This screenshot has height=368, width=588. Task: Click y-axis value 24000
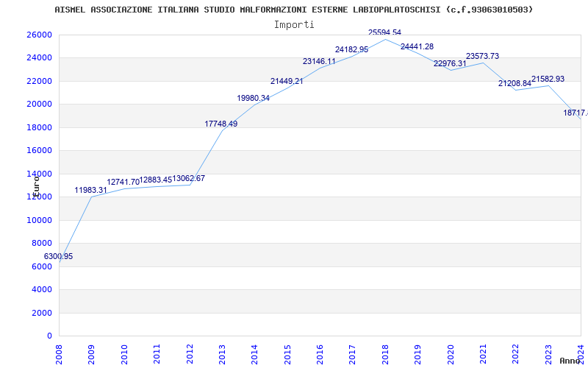pos(39,58)
